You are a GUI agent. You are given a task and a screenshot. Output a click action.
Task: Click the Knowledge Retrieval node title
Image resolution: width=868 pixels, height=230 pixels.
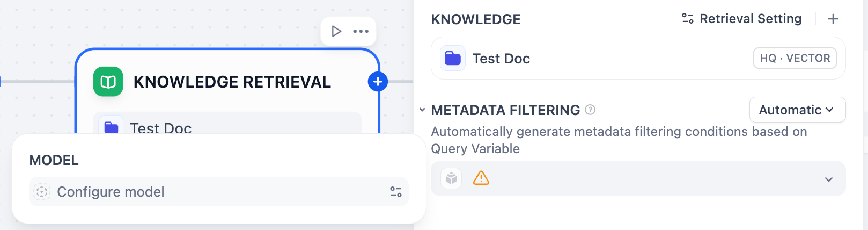click(x=232, y=82)
